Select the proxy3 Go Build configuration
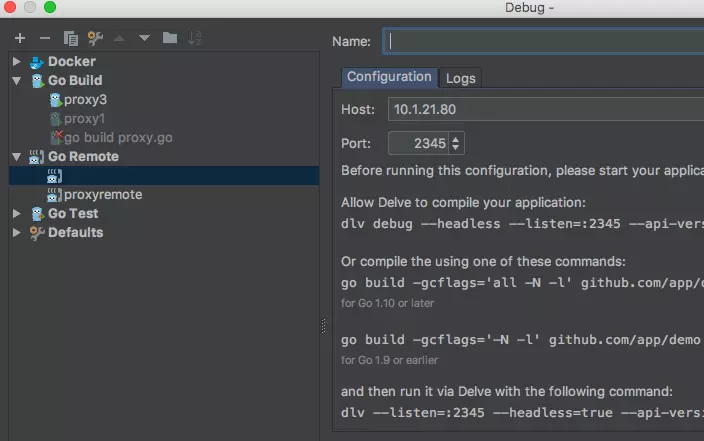This screenshot has width=704, height=441. point(84,100)
